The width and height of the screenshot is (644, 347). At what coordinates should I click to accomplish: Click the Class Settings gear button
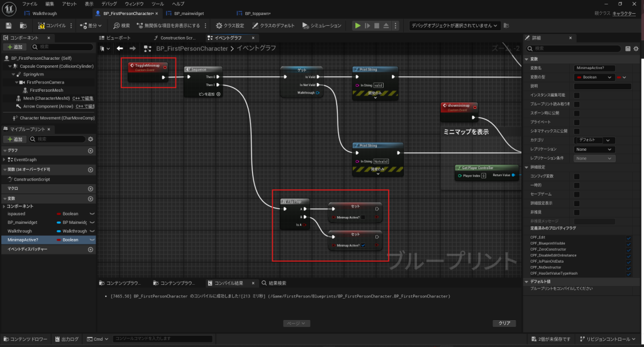[x=230, y=26]
